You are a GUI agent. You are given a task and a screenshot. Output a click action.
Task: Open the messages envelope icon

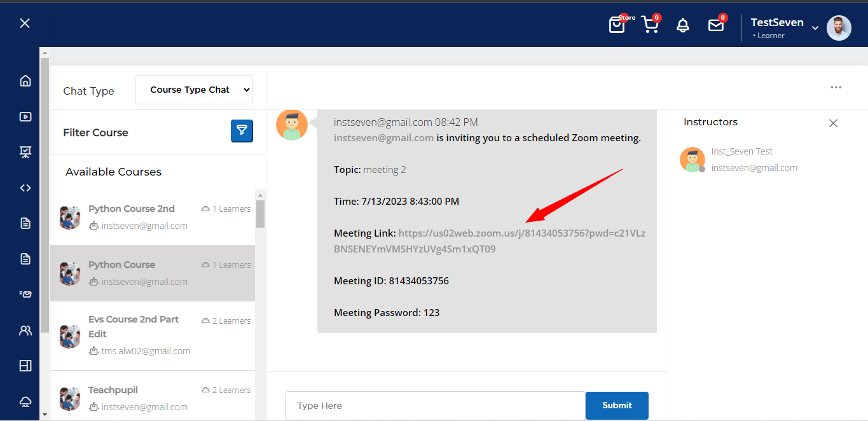click(716, 25)
